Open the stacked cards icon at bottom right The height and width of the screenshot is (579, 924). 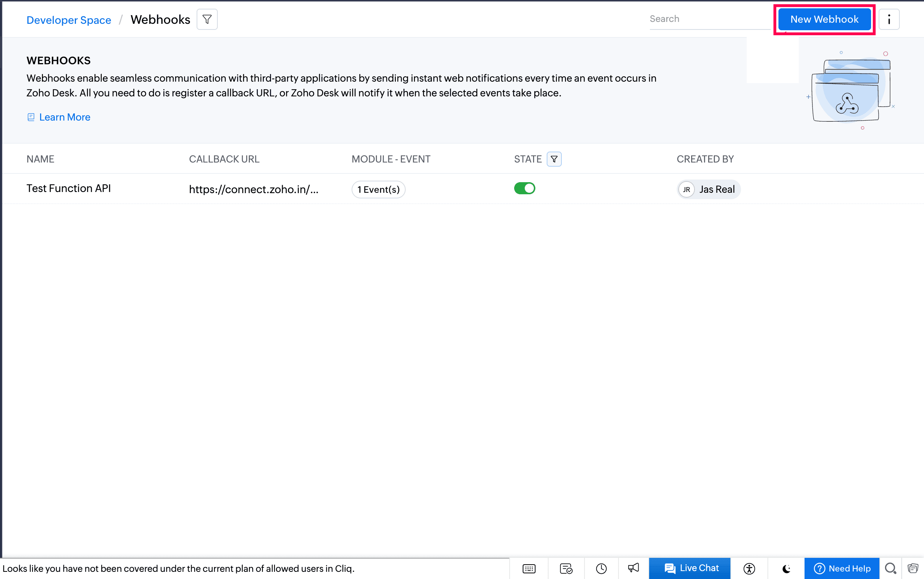tap(913, 569)
